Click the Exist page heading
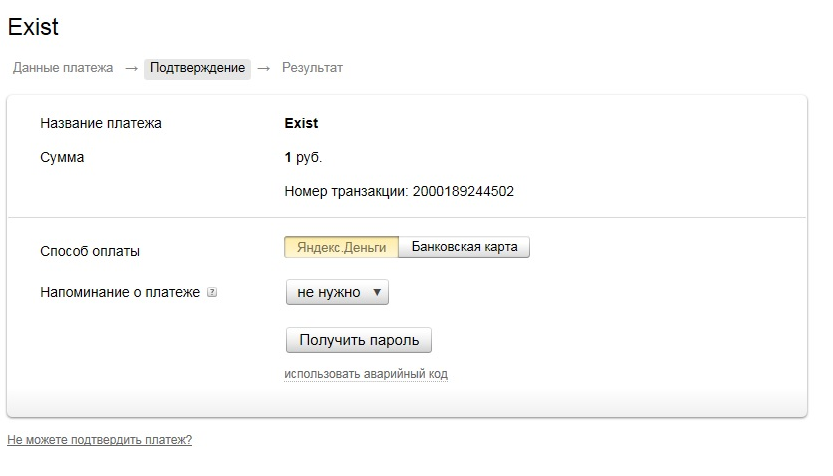 [x=34, y=27]
